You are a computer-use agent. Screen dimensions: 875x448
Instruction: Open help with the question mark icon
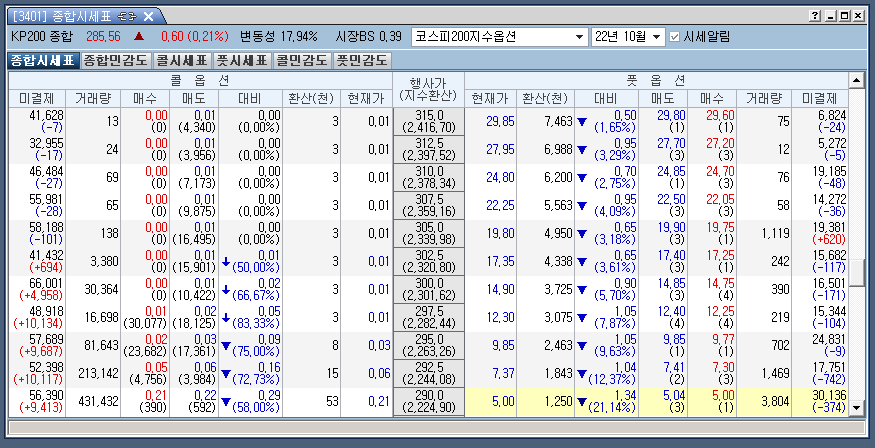(x=815, y=16)
